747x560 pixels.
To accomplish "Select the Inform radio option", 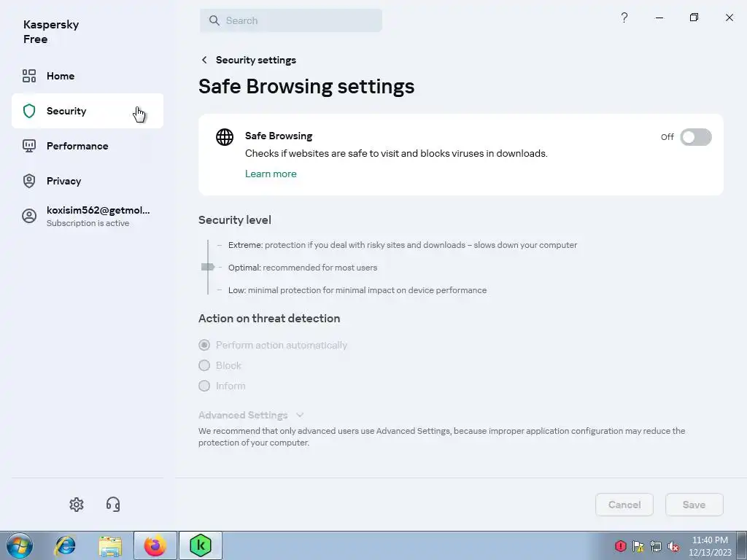I will [222, 386].
